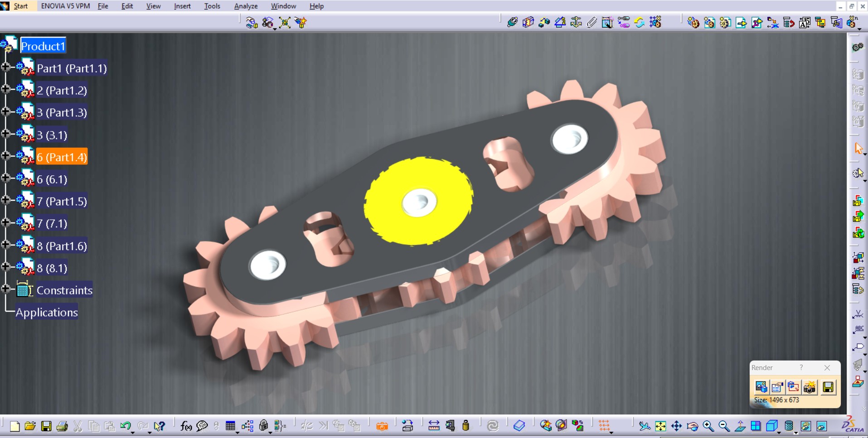Viewport: 868px width, 438px height.
Task: Click the Print icon in the bottom toolbar
Action: click(x=62, y=426)
